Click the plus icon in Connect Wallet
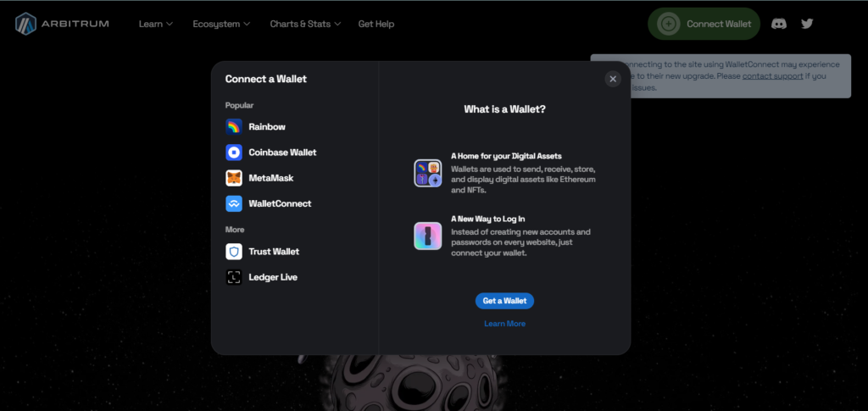The image size is (868, 411). (x=669, y=24)
